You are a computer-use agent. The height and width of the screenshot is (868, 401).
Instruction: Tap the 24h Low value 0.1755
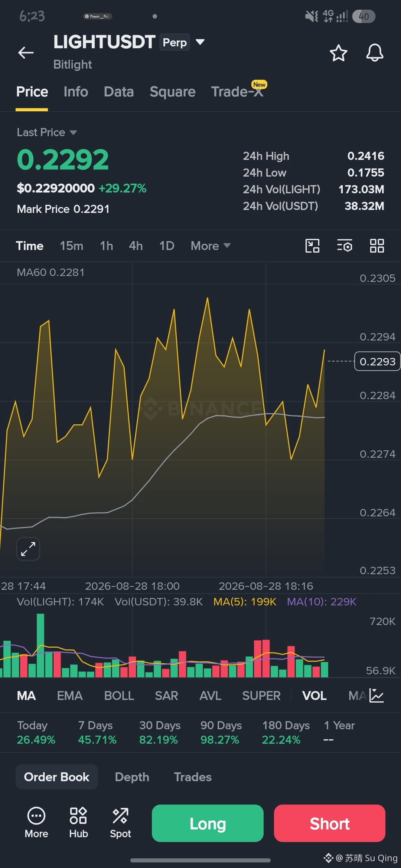[366, 172]
